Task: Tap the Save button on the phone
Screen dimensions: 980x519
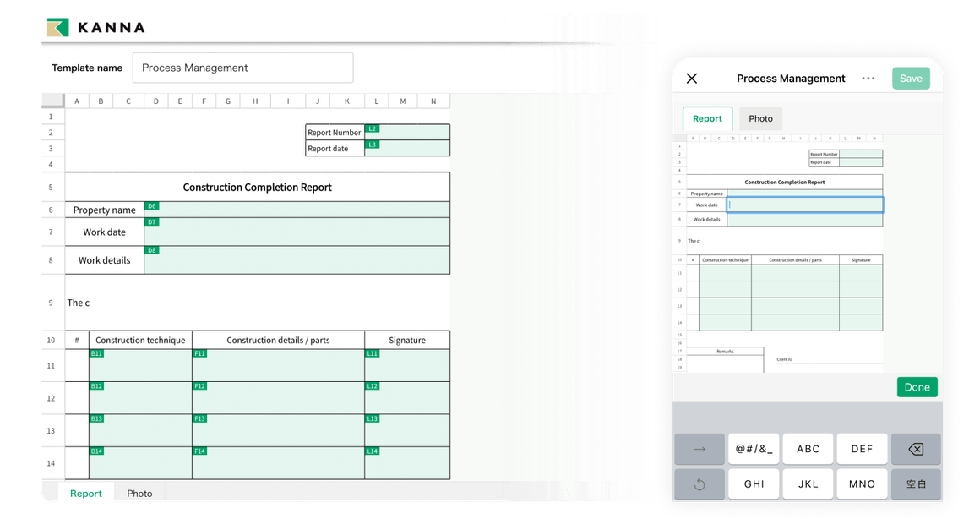Action: coord(911,78)
